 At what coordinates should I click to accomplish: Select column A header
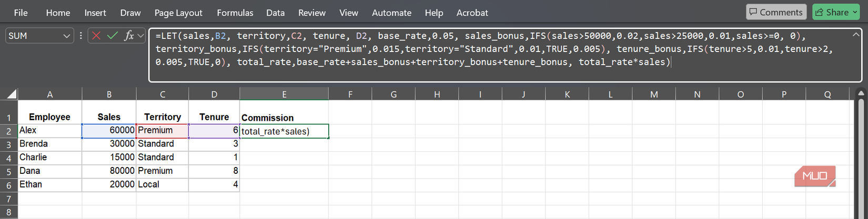[x=50, y=95]
